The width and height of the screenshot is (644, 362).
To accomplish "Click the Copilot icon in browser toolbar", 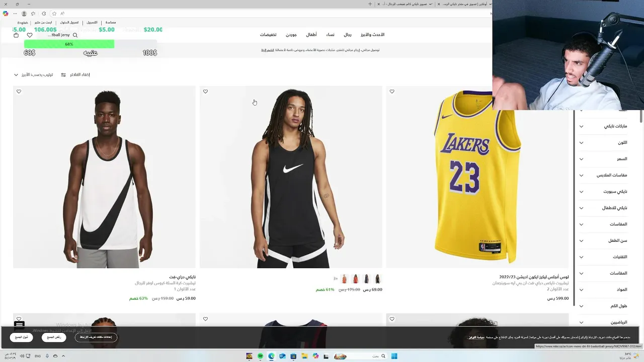I will 6,14.
